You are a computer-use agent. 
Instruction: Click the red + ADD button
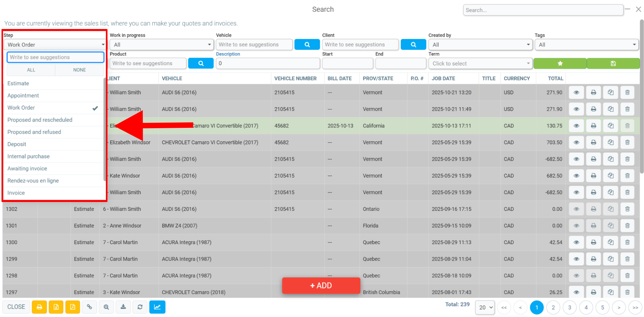coord(321,285)
